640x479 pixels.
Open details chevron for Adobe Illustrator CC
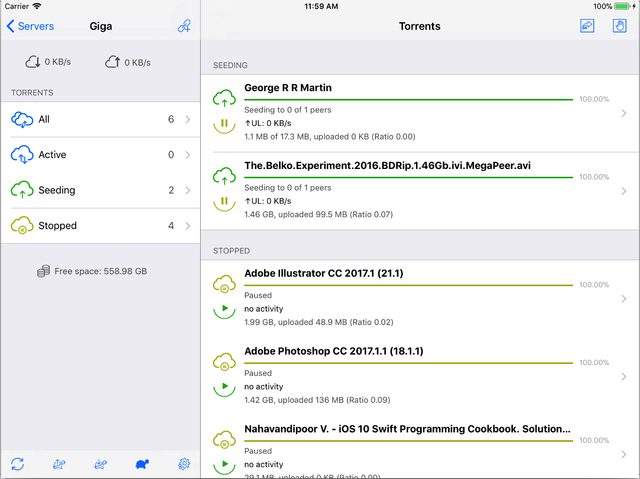point(624,299)
